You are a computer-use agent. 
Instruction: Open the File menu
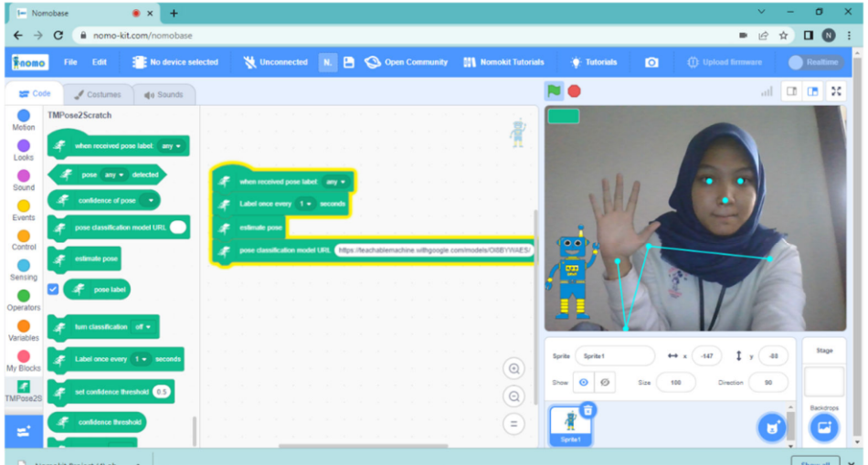pyautogui.click(x=70, y=62)
